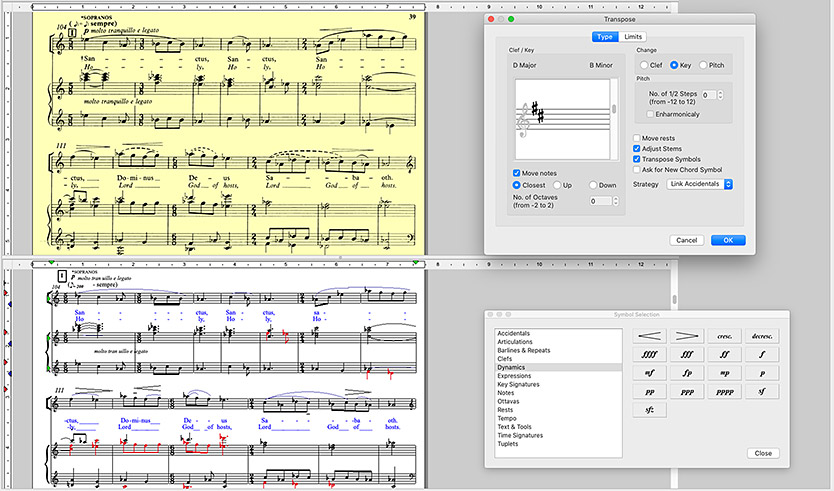The height and width of the screenshot is (491, 834).
Task: Uncheck the Move notes checkbox
Action: click(516, 173)
